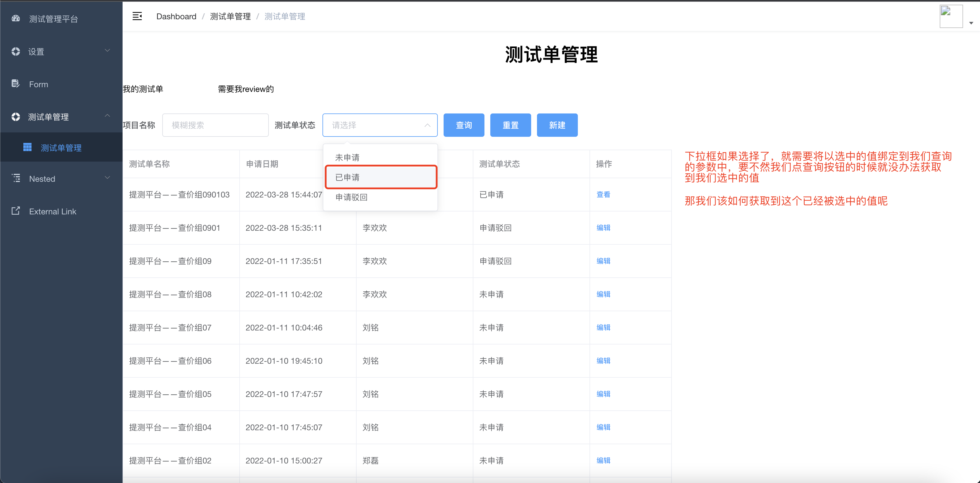
Task: Switch to 需要我review的 tab
Action: (x=246, y=89)
